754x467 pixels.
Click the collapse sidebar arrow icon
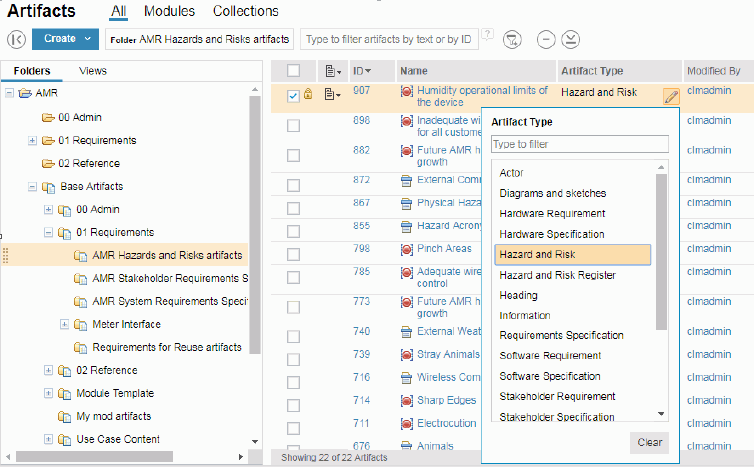pos(16,39)
